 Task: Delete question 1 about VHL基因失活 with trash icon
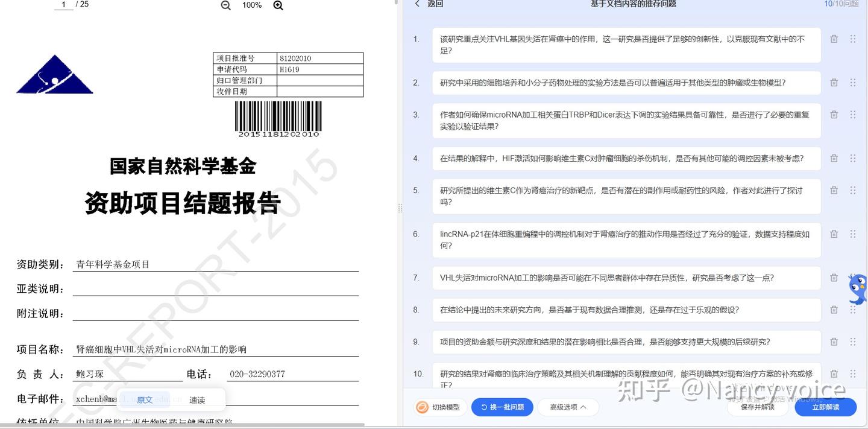tap(834, 39)
